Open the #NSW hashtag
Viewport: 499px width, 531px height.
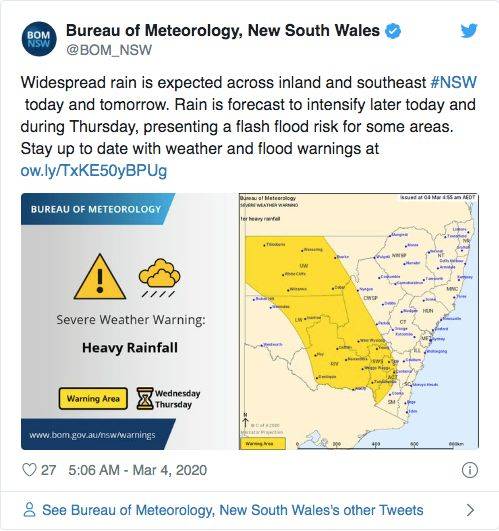(454, 82)
